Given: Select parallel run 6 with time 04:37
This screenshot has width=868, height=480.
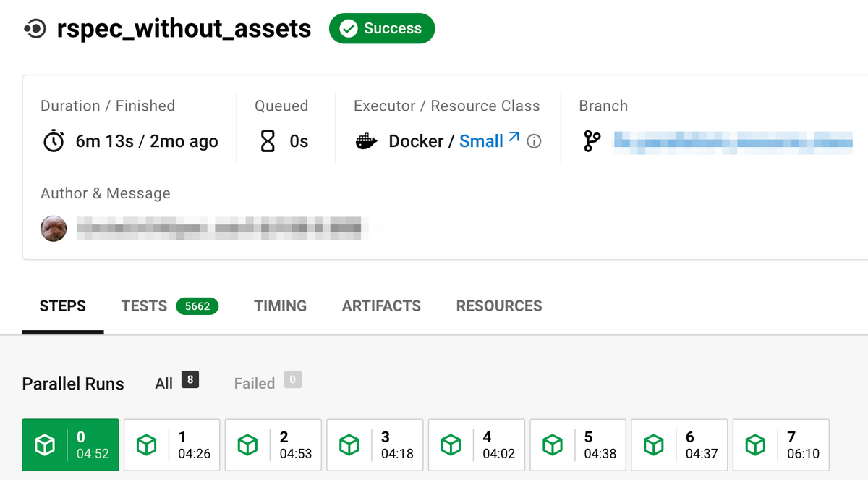Looking at the screenshot, I should [x=679, y=445].
